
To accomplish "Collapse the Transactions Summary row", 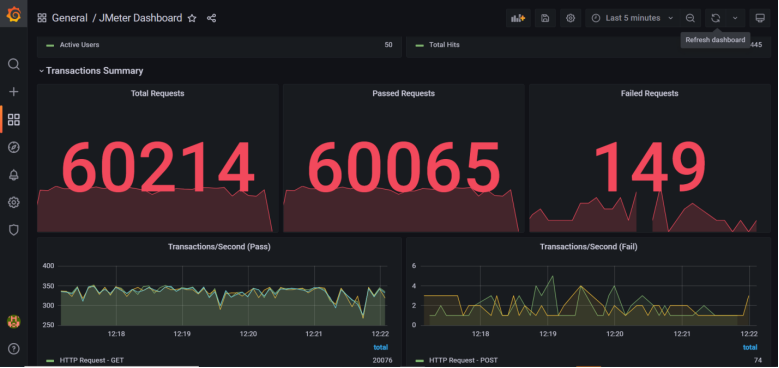I will pos(91,71).
